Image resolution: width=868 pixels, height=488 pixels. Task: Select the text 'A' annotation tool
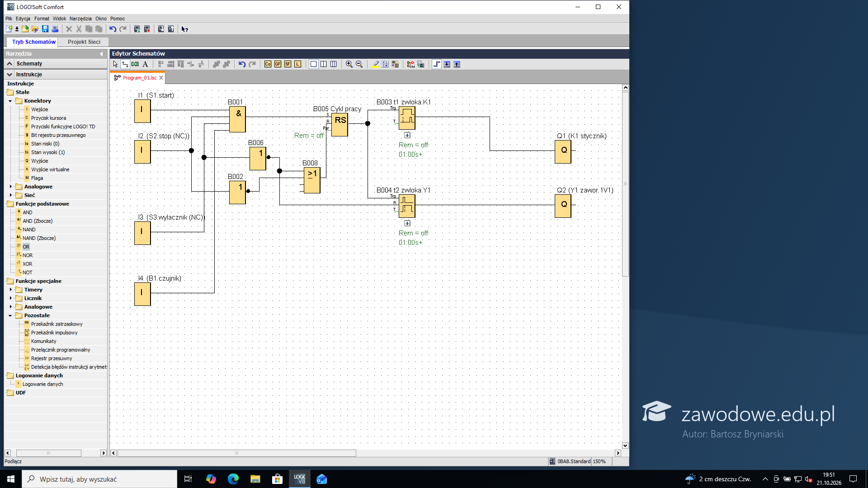(145, 64)
